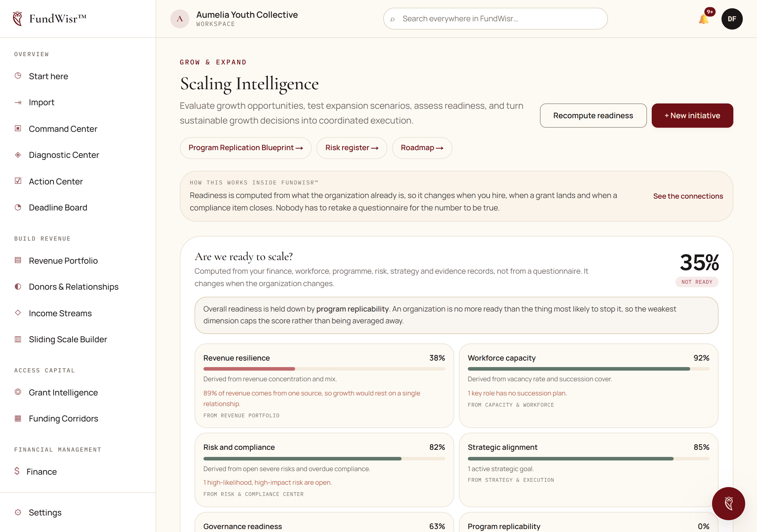Click the Revenue Portfolio list icon

pos(18,260)
